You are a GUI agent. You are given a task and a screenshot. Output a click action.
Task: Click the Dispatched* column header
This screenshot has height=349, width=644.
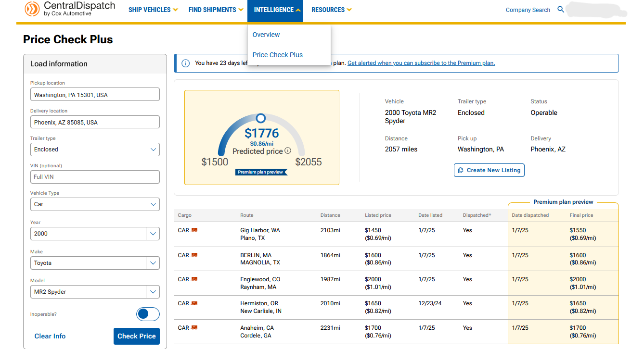(x=477, y=215)
